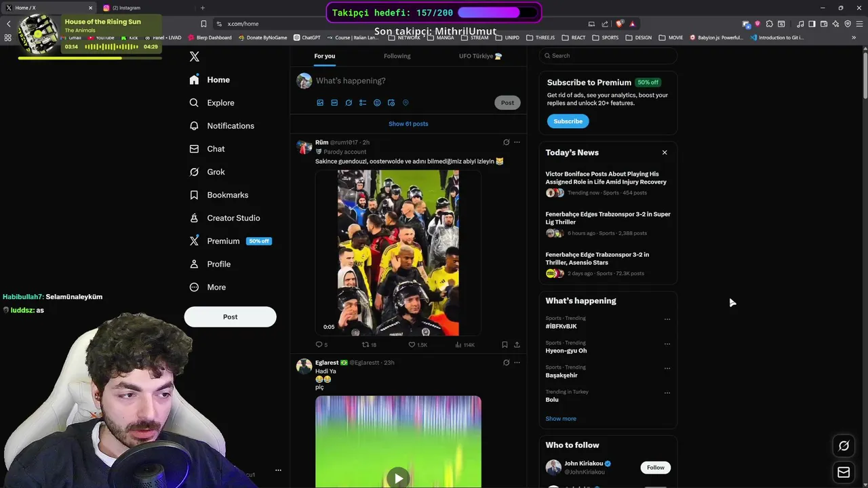Open more options for Hyeon-gyu Oh trend

click(x=667, y=344)
